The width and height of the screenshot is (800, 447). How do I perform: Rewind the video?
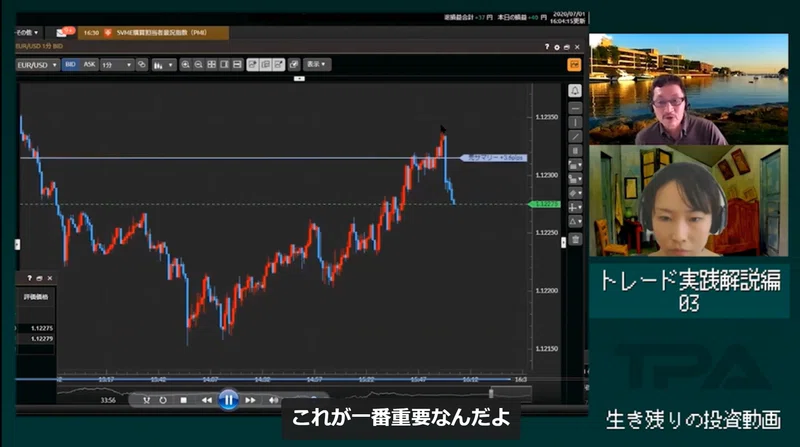click(x=207, y=400)
